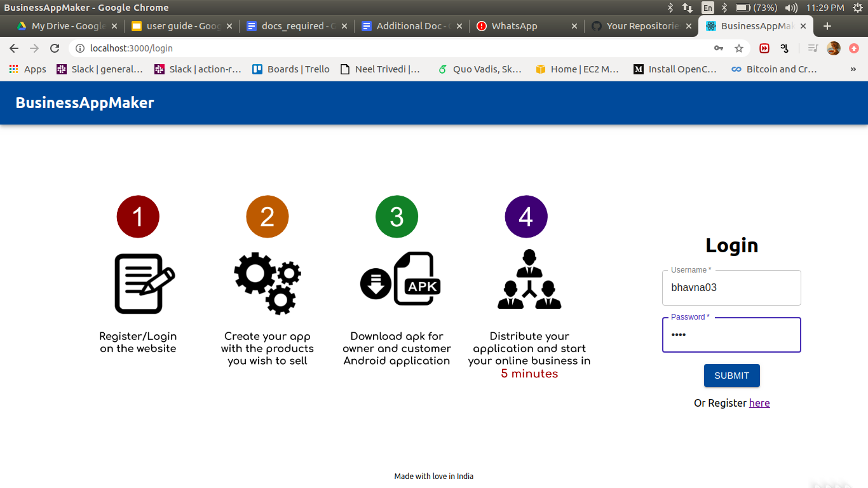Image resolution: width=868 pixels, height=488 pixels.
Task: Click the orange number 2 circle
Action: (268, 217)
